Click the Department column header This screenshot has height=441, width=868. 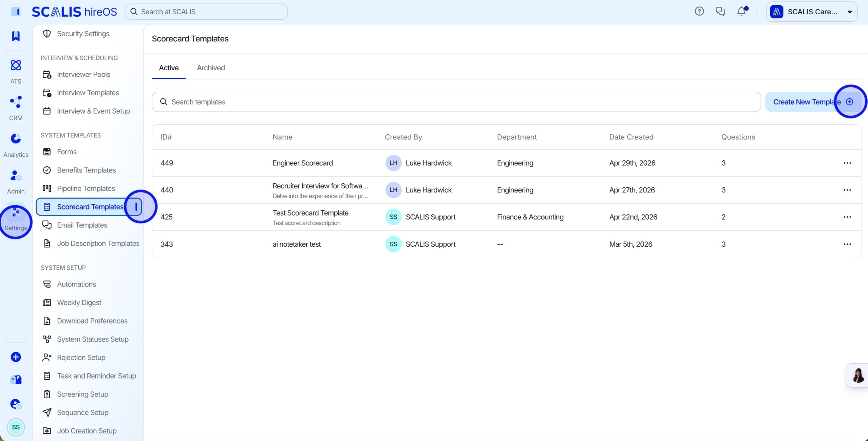pyautogui.click(x=517, y=137)
